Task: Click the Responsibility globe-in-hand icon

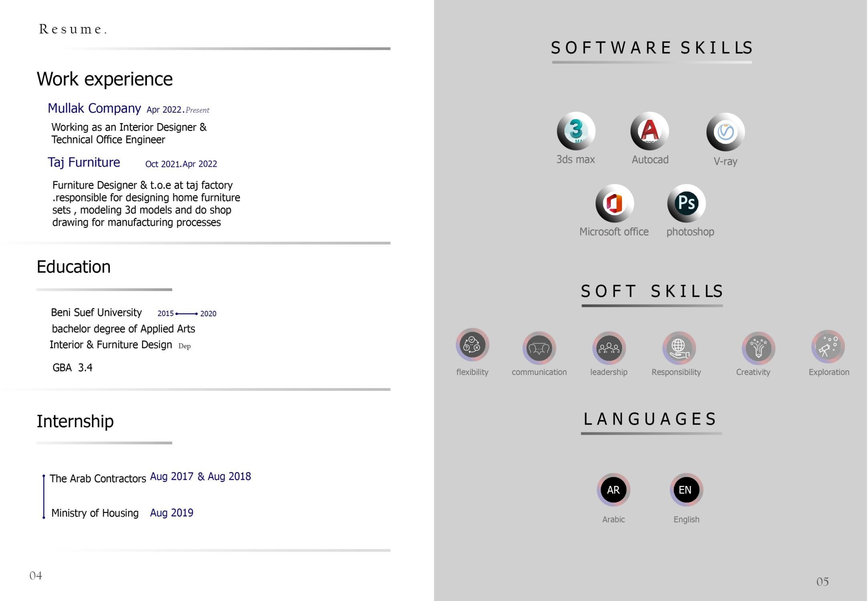Action: click(x=678, y=348)
